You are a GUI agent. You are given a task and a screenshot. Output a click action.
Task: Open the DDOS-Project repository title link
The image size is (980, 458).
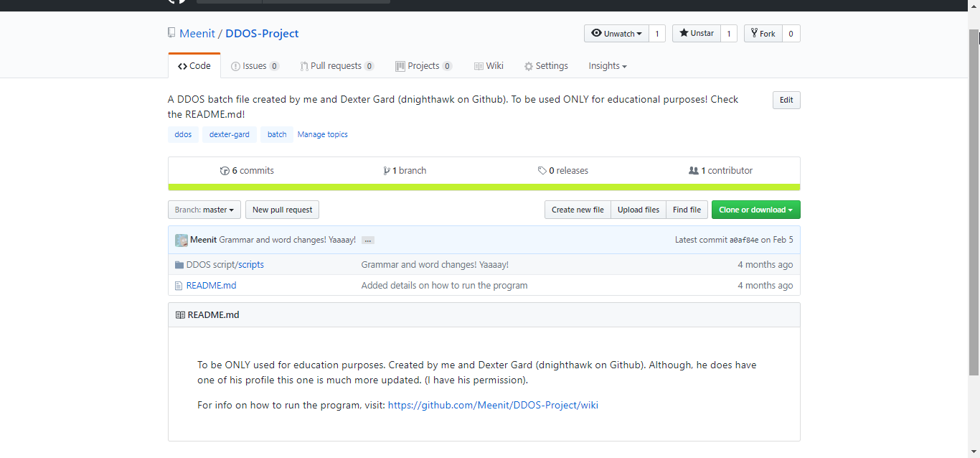pos(262,33)
